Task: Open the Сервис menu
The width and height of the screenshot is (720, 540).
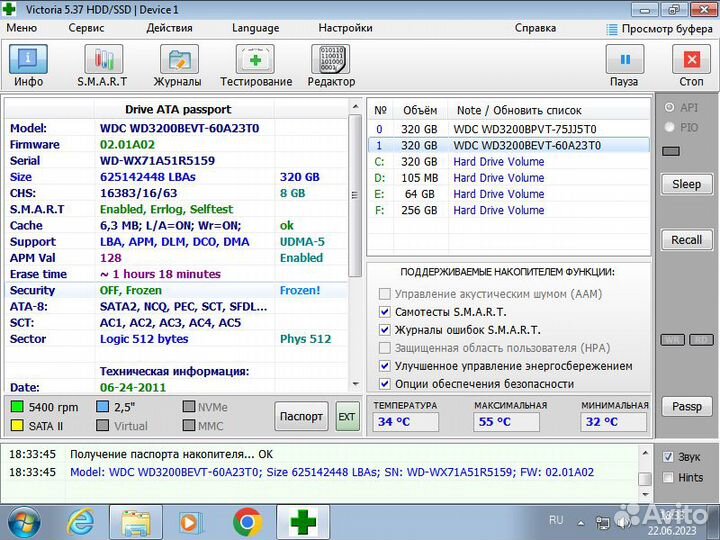Action: [x=86, y=28]
